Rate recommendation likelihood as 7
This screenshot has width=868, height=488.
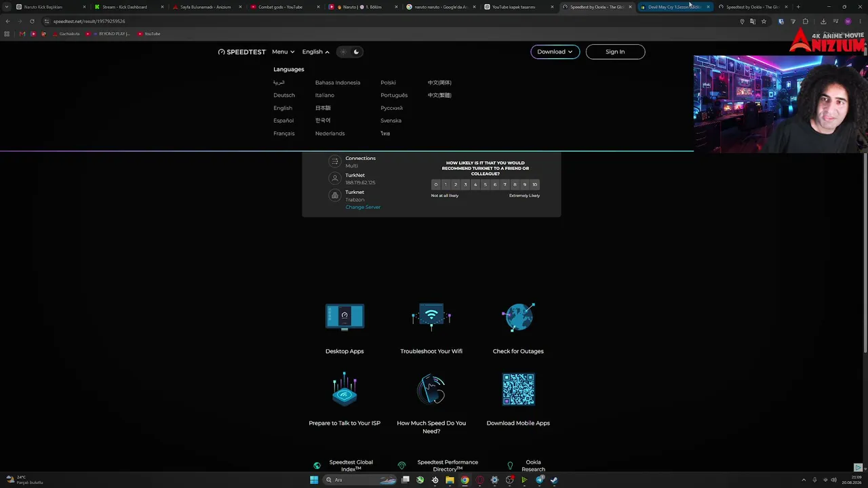coord(505,184)
